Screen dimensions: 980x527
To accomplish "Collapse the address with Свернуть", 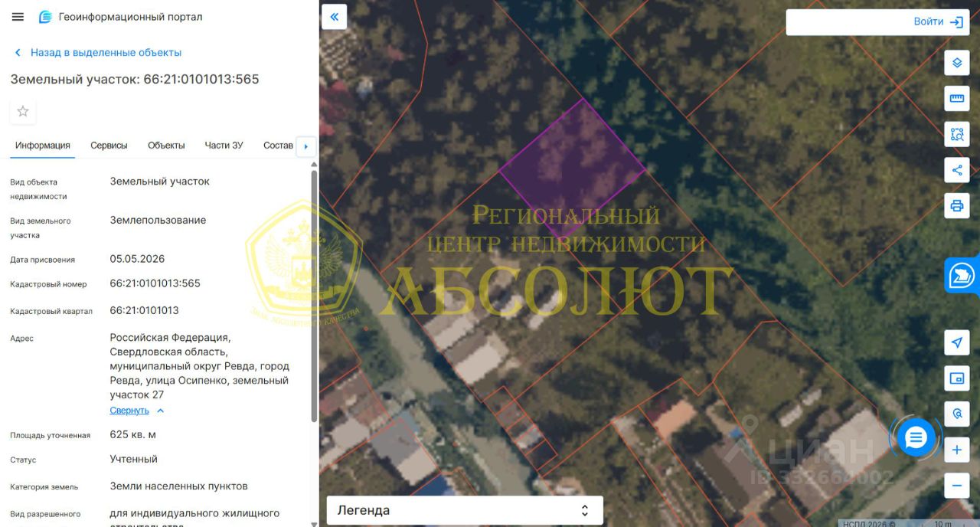I will click(137, 411).
